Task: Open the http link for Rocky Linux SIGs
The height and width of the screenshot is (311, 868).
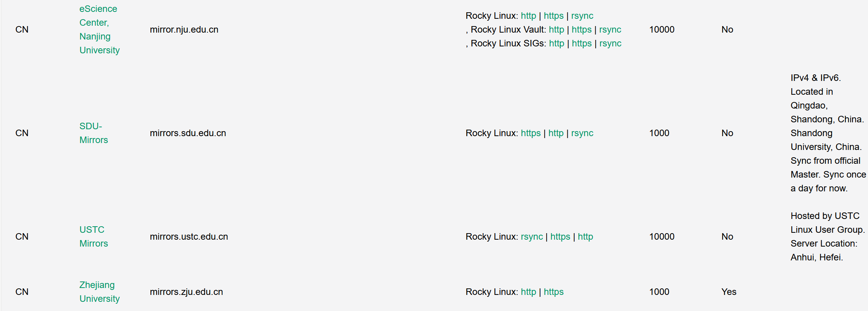Action: tap(556, 43)
